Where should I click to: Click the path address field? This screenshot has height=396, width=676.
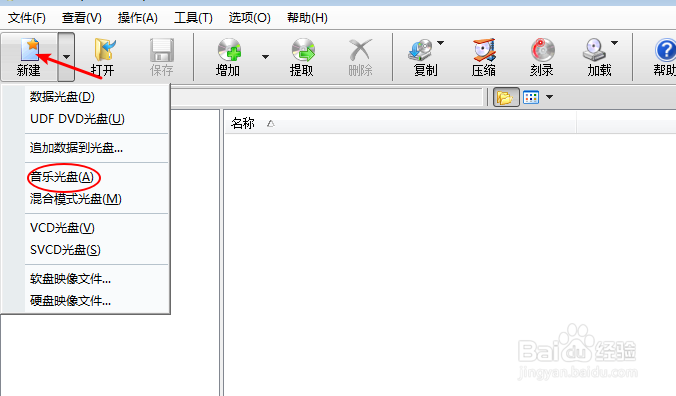pos(326,97)
